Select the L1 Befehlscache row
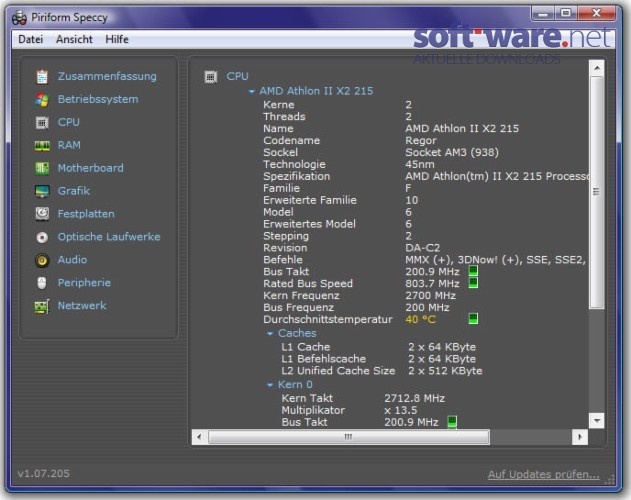The width and height of the screenshot is (631, 500). tap(378, 359)
